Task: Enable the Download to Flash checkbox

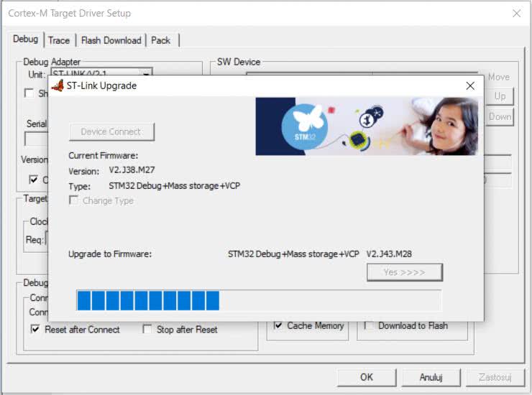Action: pyautogui.click(x=369, y=325)
